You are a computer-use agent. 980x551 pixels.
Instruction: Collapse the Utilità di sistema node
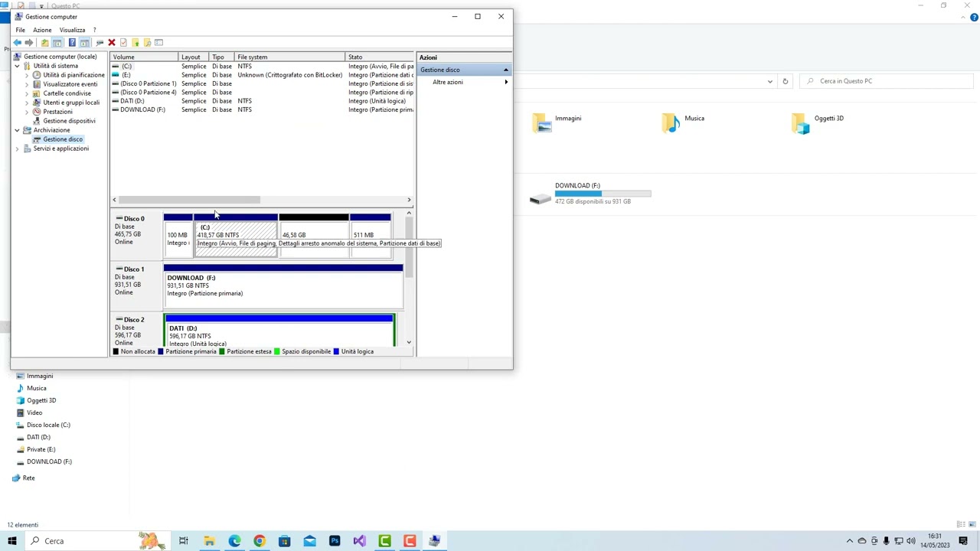pos(17,66)
